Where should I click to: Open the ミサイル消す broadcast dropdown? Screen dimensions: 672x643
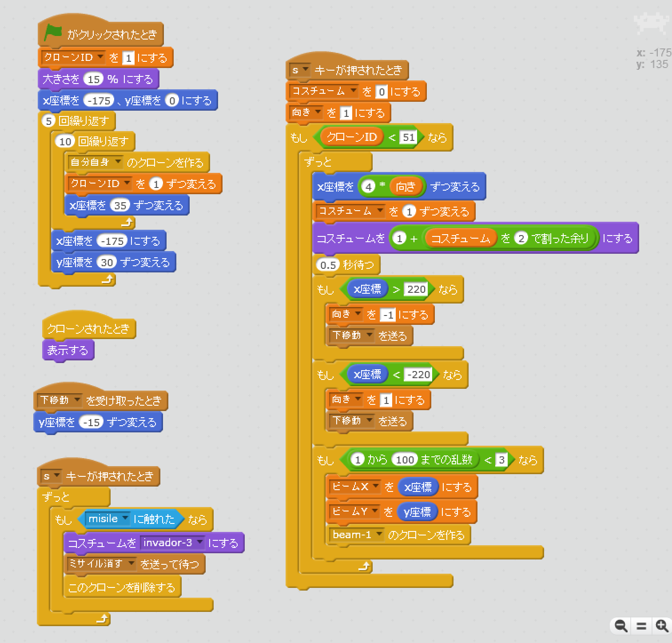tap(131, 563)
